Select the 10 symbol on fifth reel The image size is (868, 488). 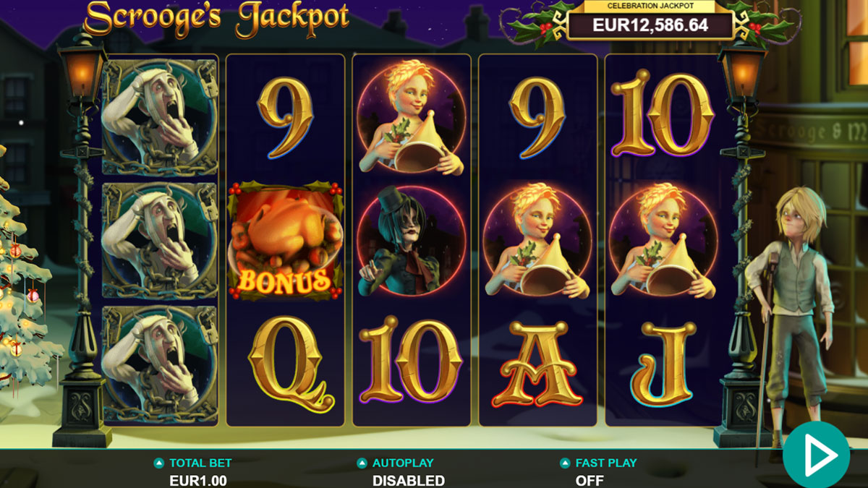point(663,114)
